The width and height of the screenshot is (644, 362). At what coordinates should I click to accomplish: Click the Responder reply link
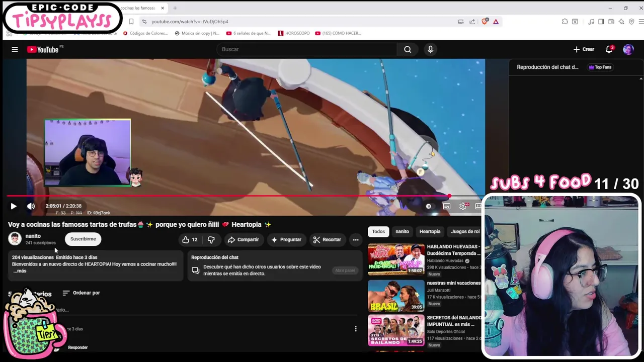pos(78,347)
